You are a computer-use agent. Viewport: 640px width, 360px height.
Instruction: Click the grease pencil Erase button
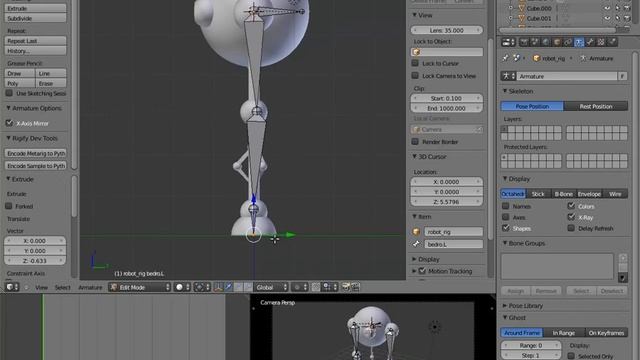tap(51, 83)
